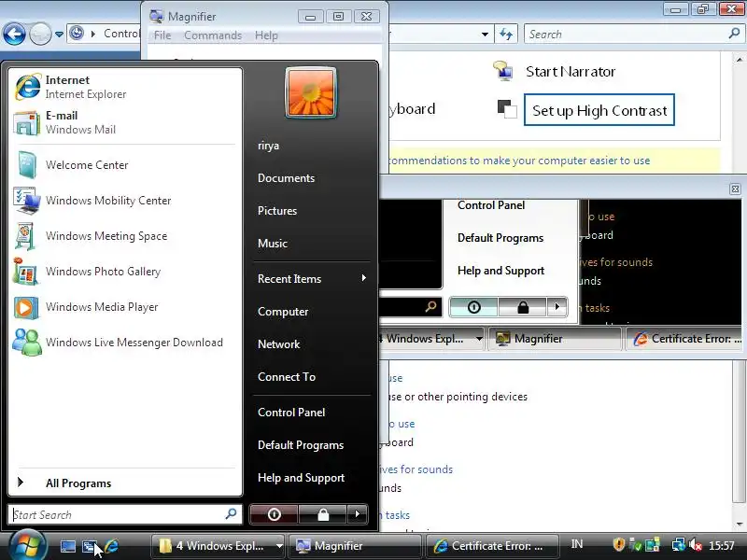Click Start Narrator link
The width and height of the screenshot is (747, 560).
571,72
